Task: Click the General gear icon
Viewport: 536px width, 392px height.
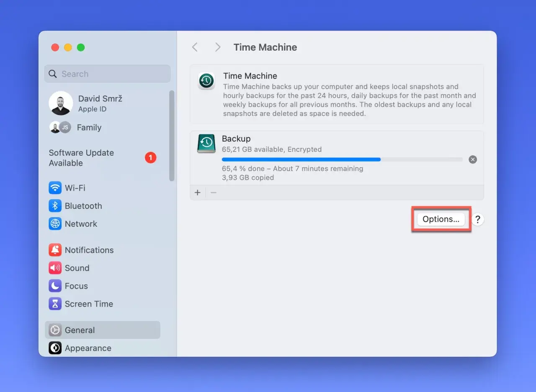Action: pos(55,330)
